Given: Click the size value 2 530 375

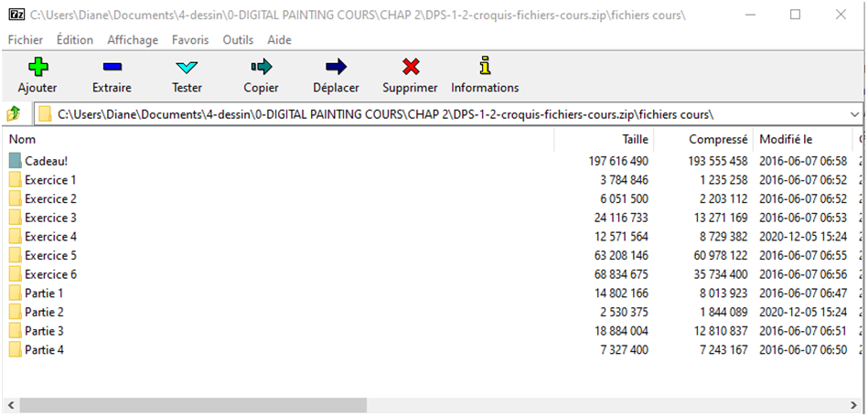Looking at the screenshot, I should (624, 312).
